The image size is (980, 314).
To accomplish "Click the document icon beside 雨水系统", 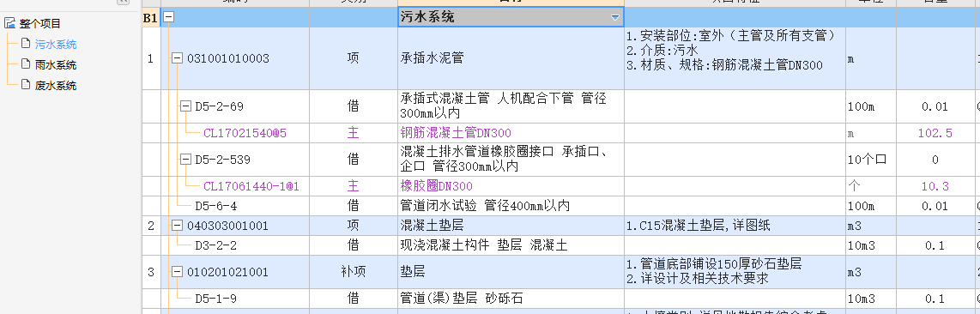I will coord(26,64).
